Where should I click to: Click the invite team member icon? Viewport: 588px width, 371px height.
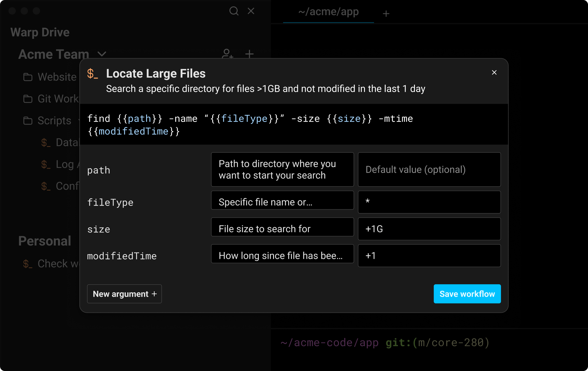pyautogui.click(x=227, y=53)
